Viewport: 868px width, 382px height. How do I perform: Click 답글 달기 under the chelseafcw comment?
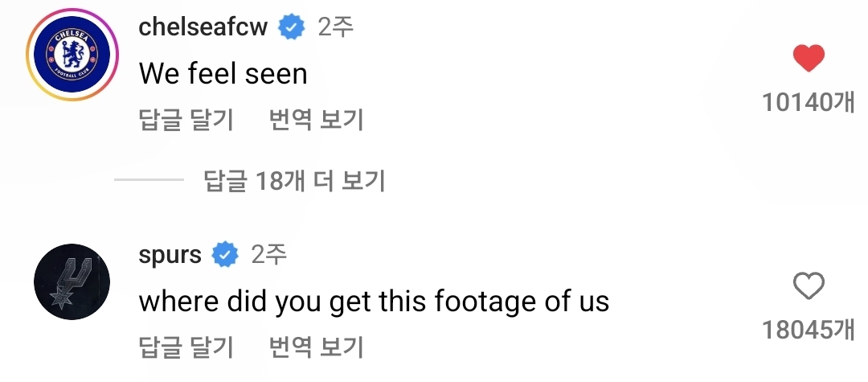coord(186,120)
